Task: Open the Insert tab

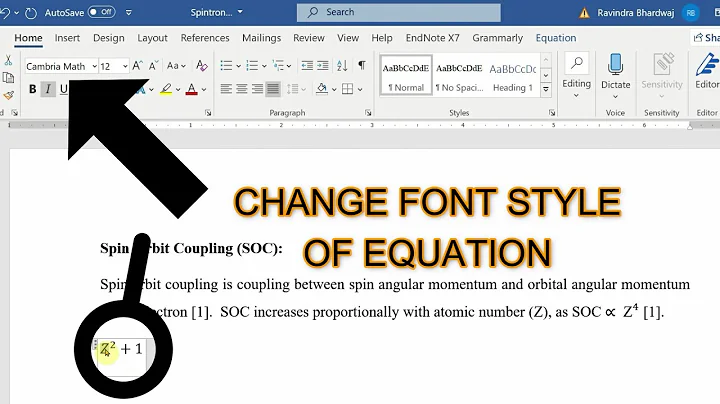Action: coord(67,38)
